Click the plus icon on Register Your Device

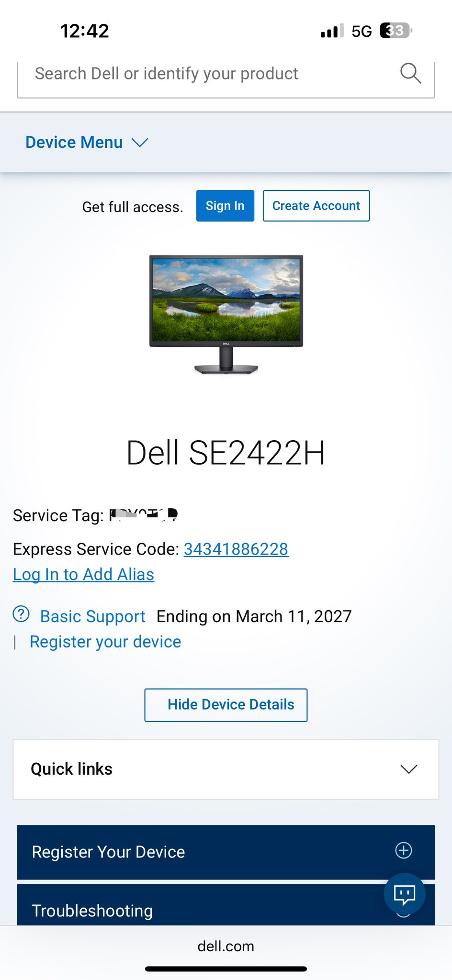(404, 850)
